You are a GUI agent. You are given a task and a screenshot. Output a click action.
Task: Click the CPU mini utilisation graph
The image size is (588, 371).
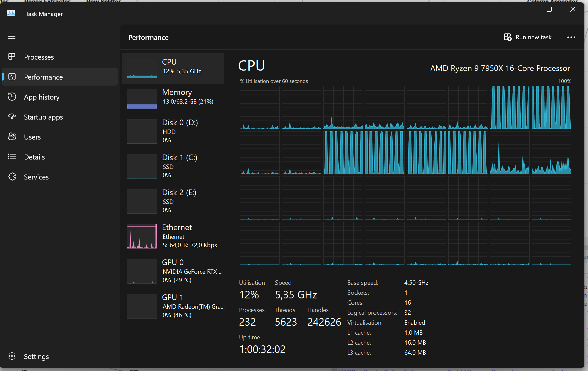[142, 69]
